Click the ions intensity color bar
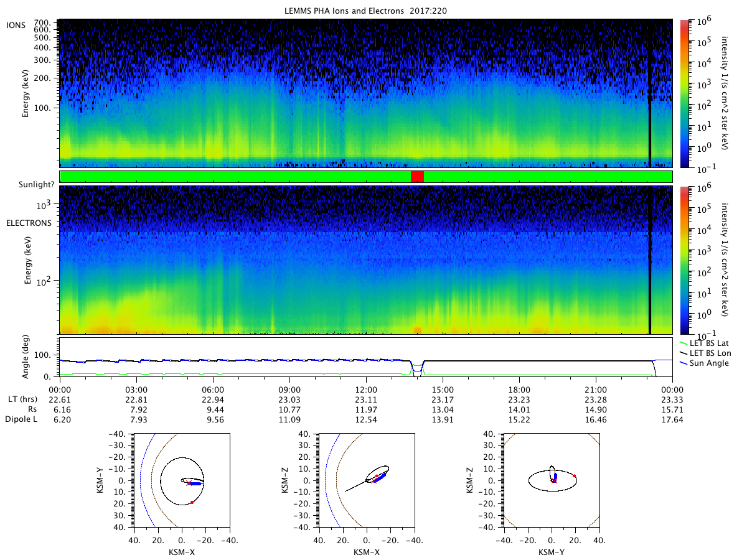Image resolution: width=747 pixels, height=560 pixels. pos(685,93)
